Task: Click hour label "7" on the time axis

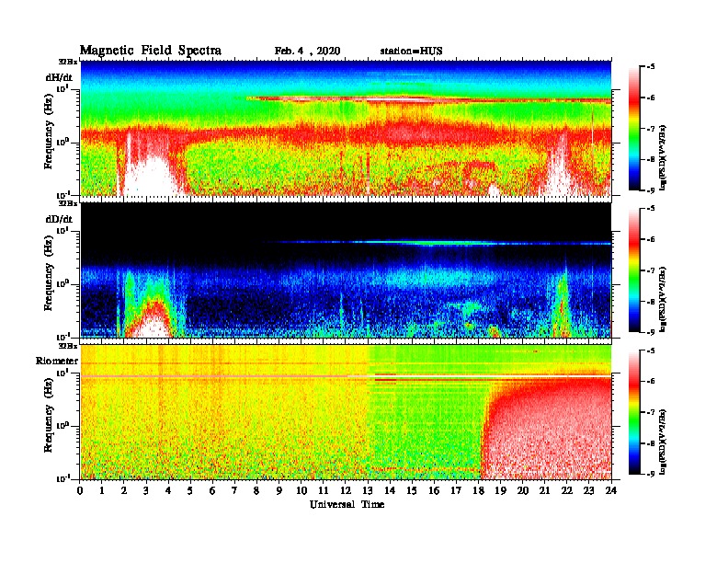Action: 235,491
